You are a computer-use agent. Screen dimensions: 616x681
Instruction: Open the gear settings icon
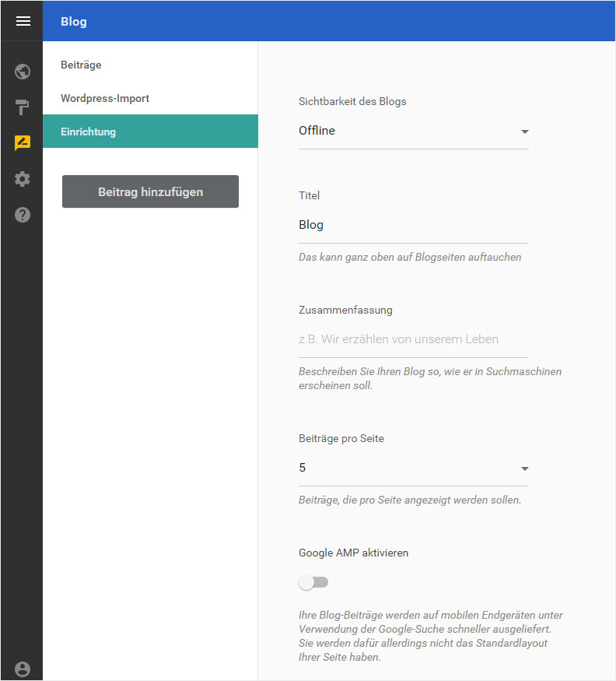pyautogui.click(x=22, y=178)
